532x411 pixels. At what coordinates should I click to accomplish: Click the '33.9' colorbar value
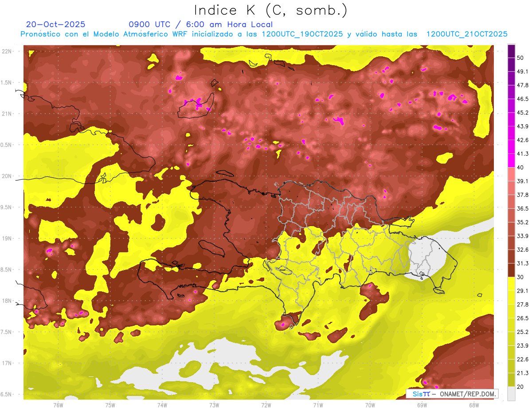pos(523,236)
